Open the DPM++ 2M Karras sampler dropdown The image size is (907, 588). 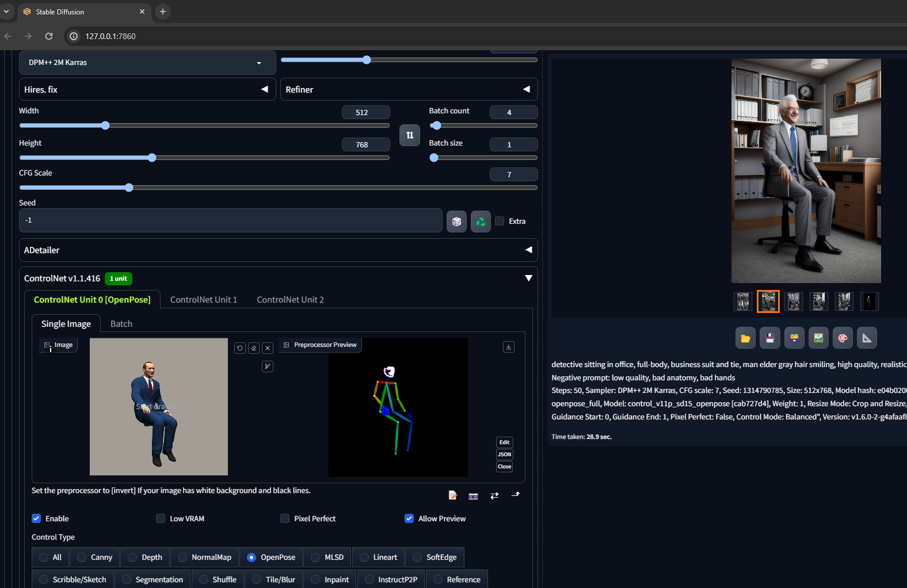(147, 63)
